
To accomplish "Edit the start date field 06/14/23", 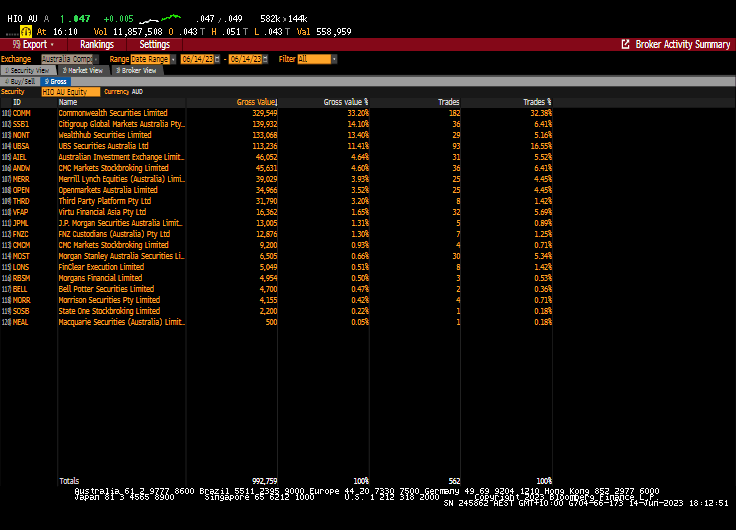I will [198, 59].
